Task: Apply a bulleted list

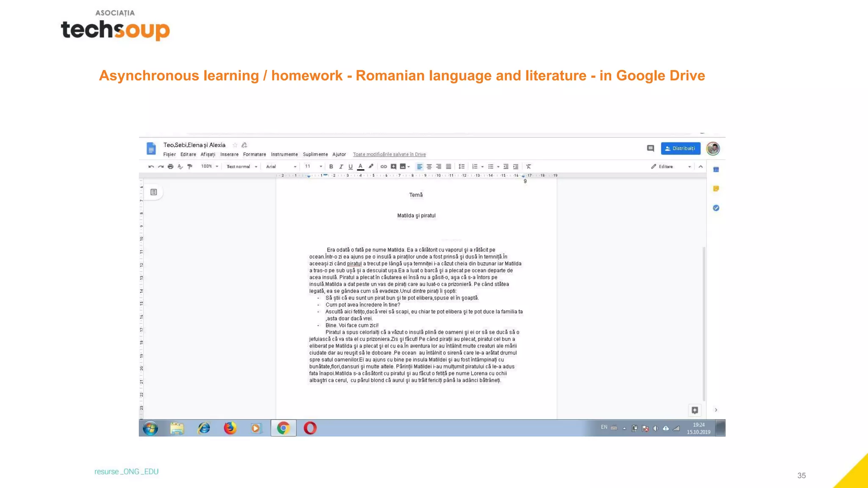Action: point(491,167)
